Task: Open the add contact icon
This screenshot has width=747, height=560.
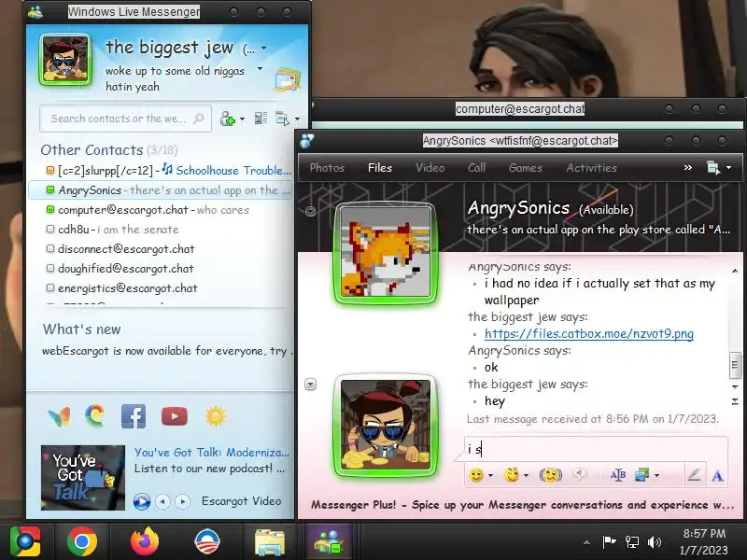Action: click(x=227, y=119)
